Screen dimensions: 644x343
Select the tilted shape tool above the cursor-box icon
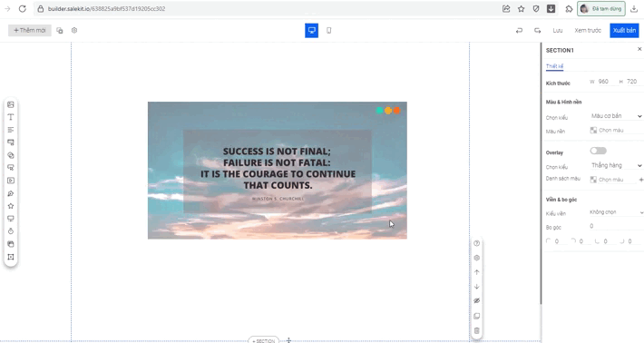pos(11,155)
